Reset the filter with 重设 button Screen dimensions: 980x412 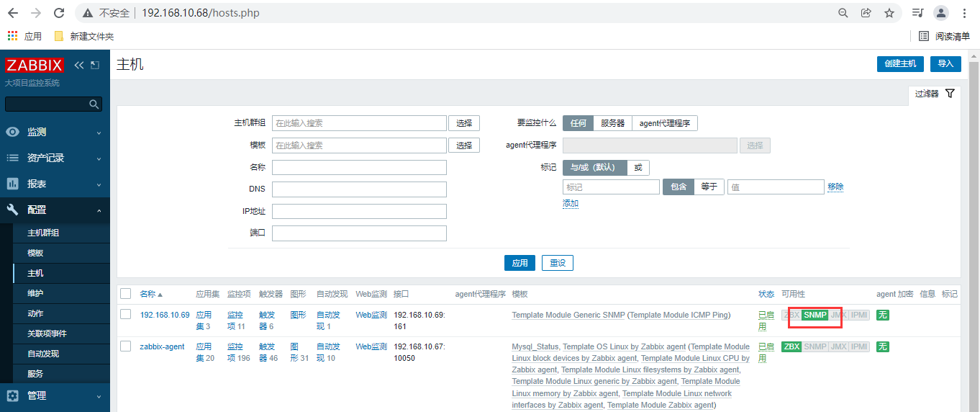[558, 263]
